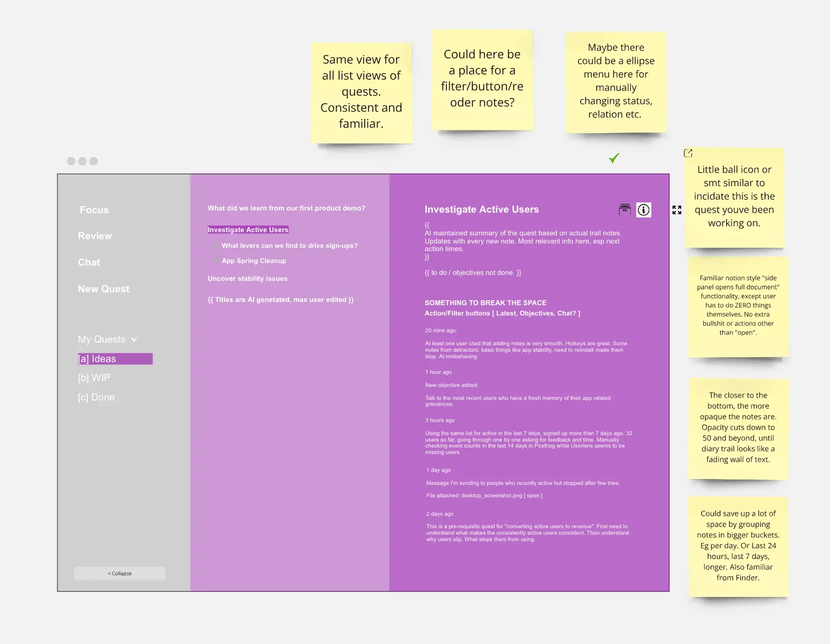Select the 'Same view for all list views' sticky note
This screenshot has height=644, width=830.
(x=361, y=92)
